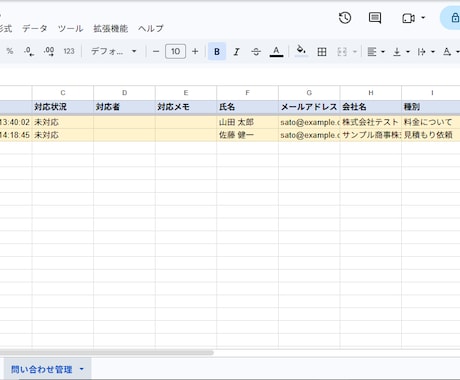Image resolution: width=460 pixels, height=380 pixels.
Task: Format as percent icon
Action: 10,51
